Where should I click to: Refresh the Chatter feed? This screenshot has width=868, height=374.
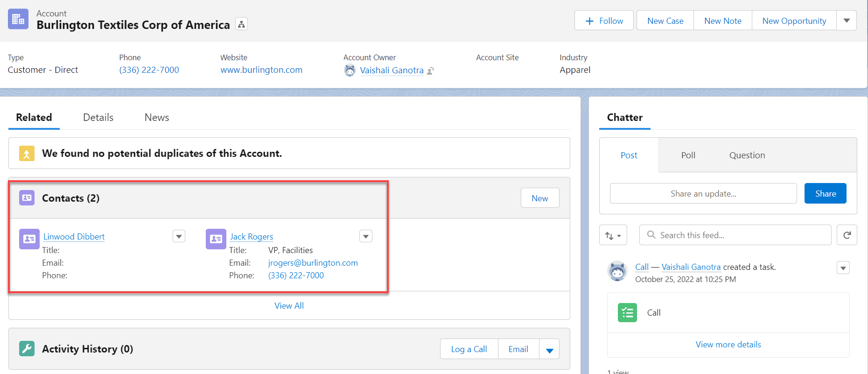847,235
